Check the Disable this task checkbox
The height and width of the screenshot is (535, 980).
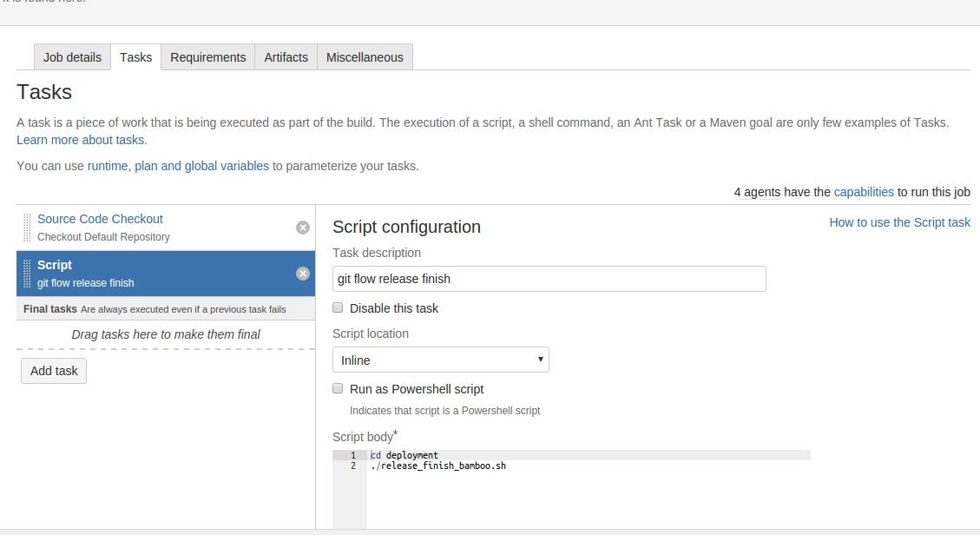click(x=338, y=307)
